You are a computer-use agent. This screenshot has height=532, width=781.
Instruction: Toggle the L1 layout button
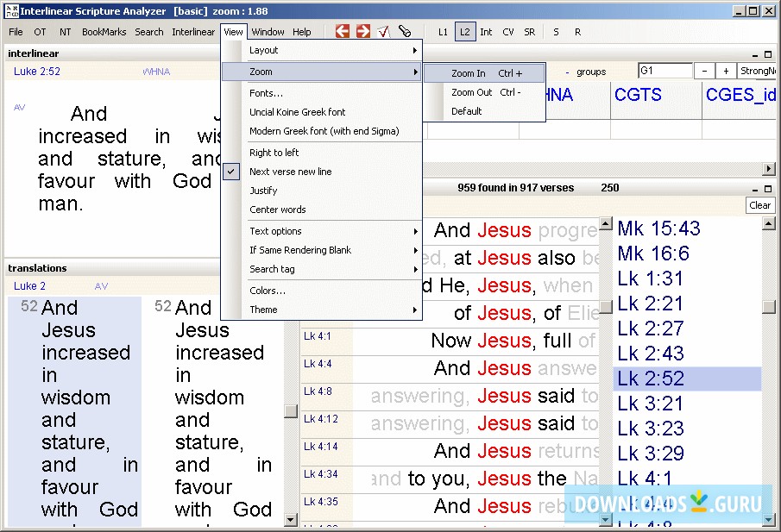pos(443,32)
